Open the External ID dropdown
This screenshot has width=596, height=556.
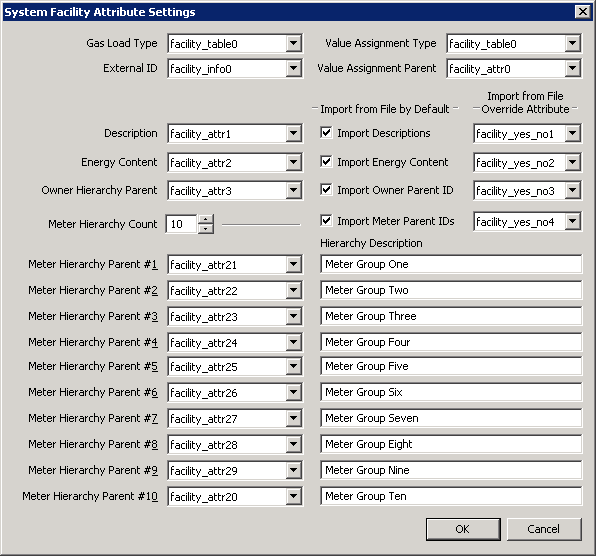point(293,68)
